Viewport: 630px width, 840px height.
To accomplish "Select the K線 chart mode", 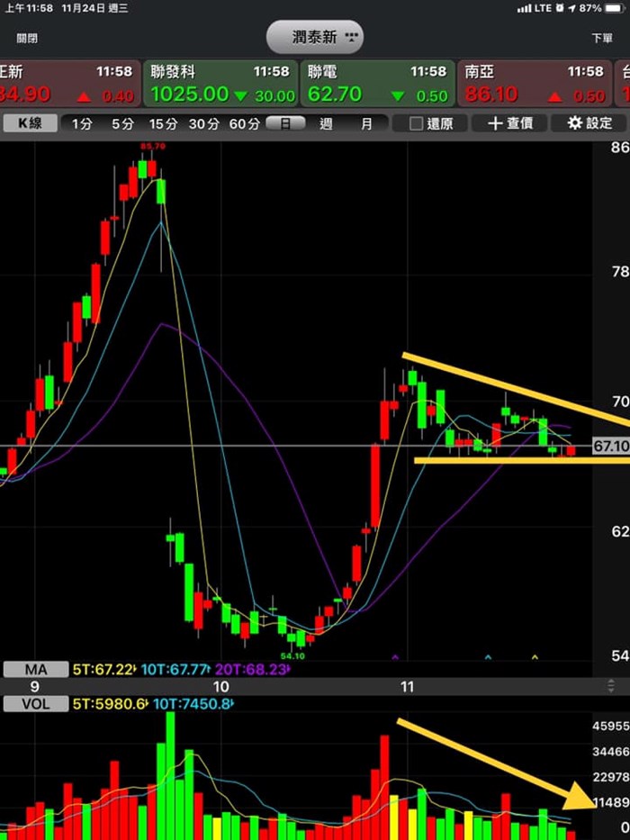I will [x=30, y=124].
